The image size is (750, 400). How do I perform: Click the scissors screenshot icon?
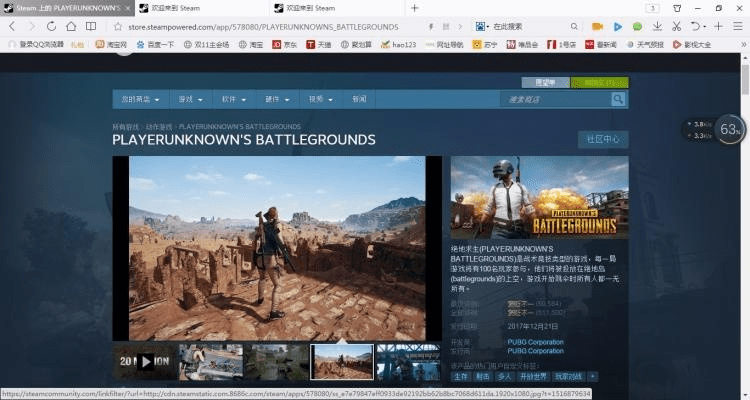click(678, 26)
